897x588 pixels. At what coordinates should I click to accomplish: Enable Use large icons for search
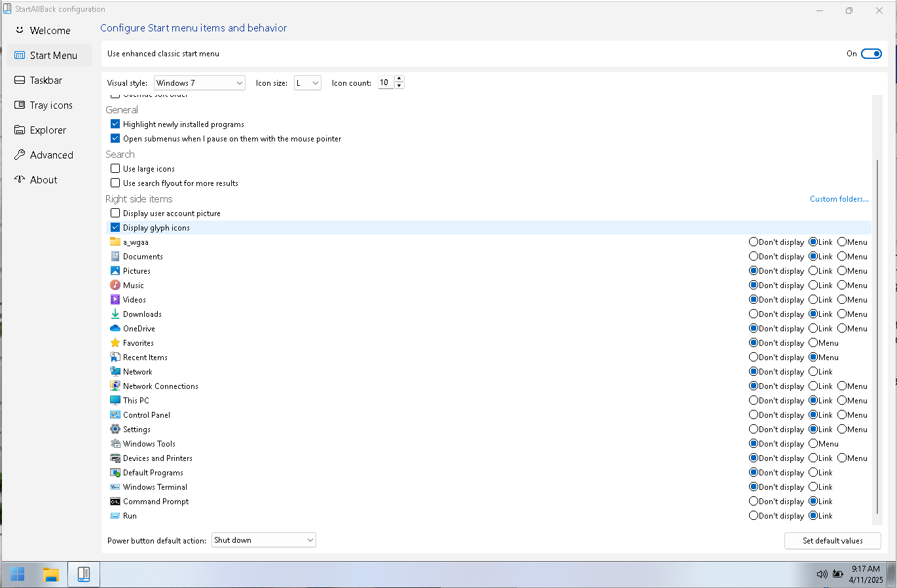coord(115,168)
